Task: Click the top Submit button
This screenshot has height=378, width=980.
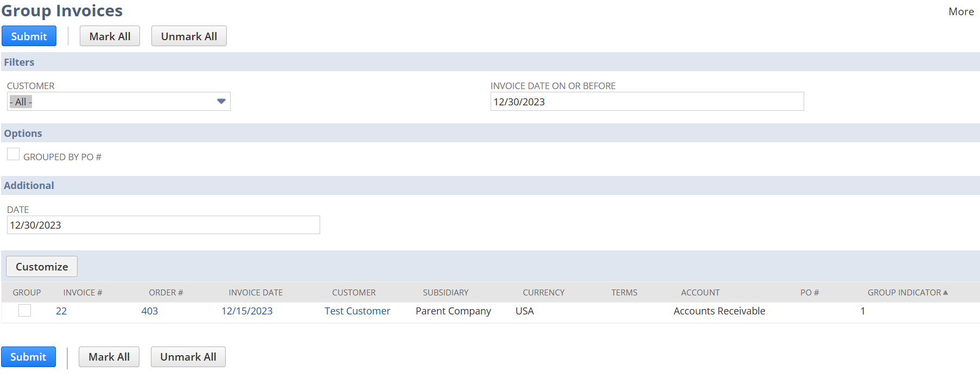Action: pyautogui.click(x=29, y=36)
